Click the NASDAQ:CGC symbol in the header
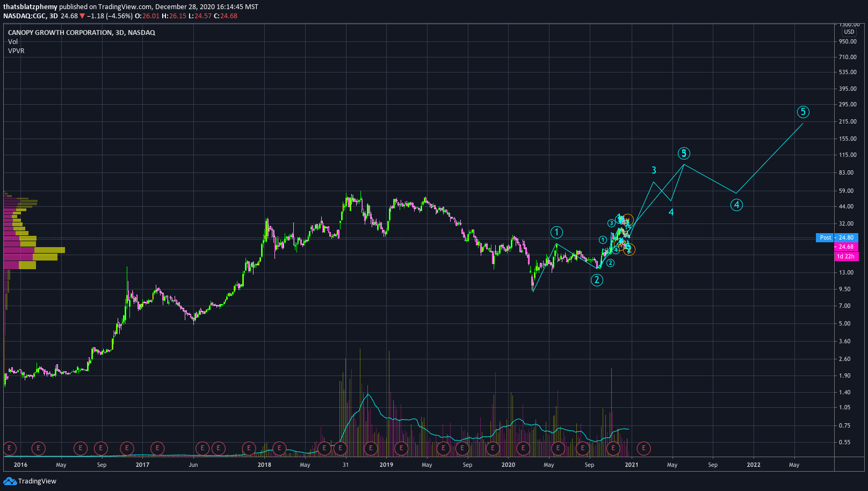 click(x=25, y=16)
